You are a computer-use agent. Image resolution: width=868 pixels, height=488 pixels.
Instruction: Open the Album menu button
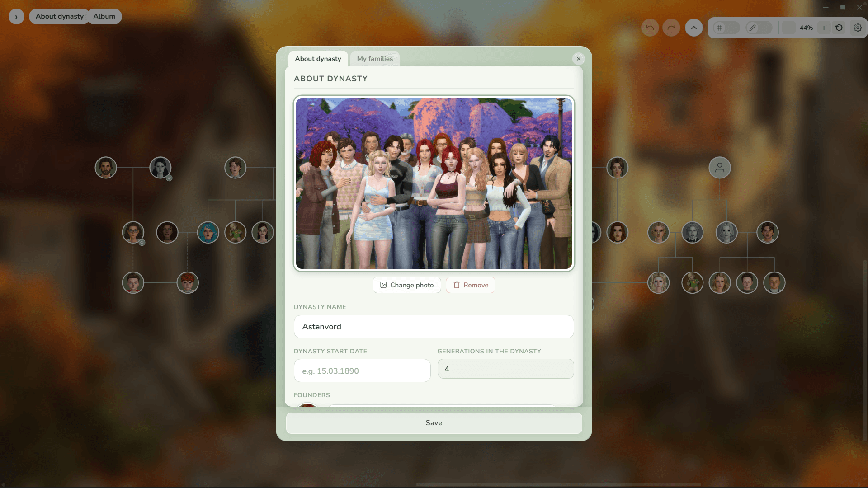(104, 16)
